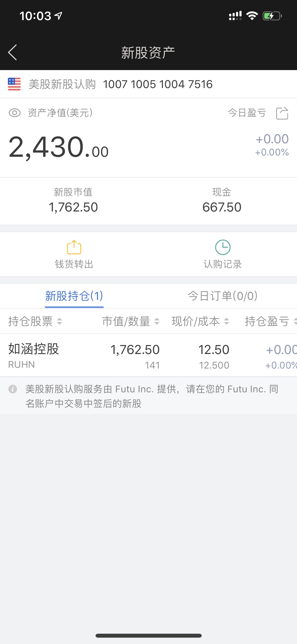This screenshot has width=297, height=644.
Task: Toggle asset value visibility eye icon
Action: (15, 113)
